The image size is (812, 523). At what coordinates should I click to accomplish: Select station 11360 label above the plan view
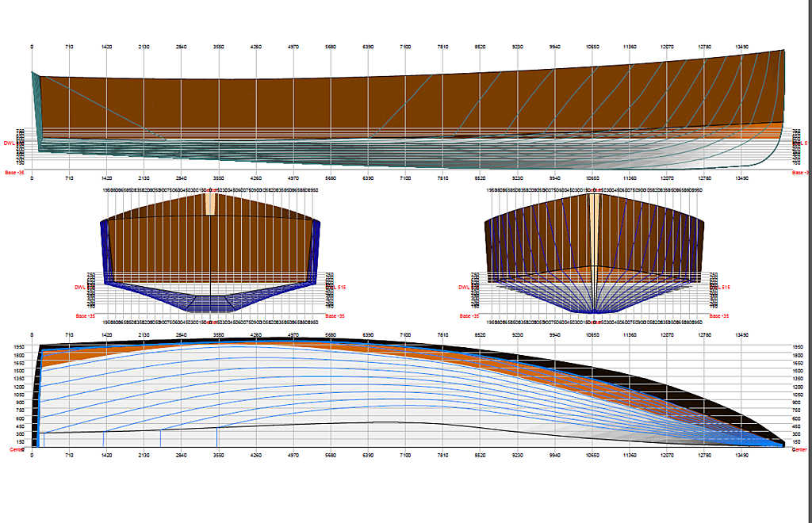630,335
